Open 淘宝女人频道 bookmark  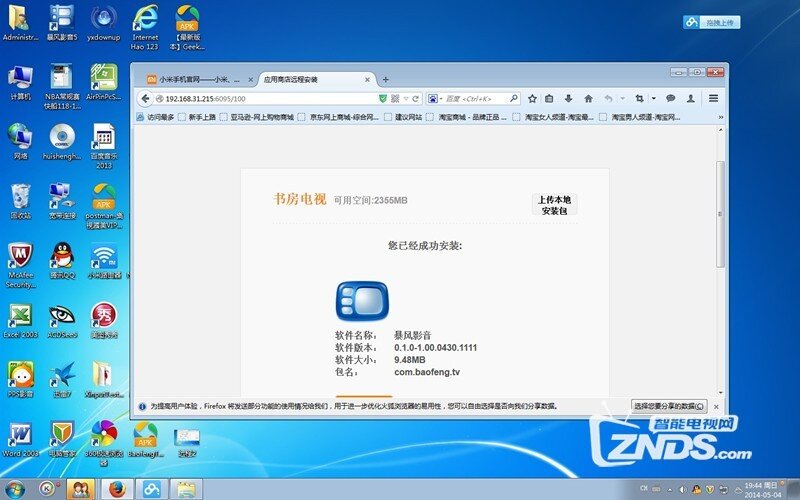click(553, 117)
